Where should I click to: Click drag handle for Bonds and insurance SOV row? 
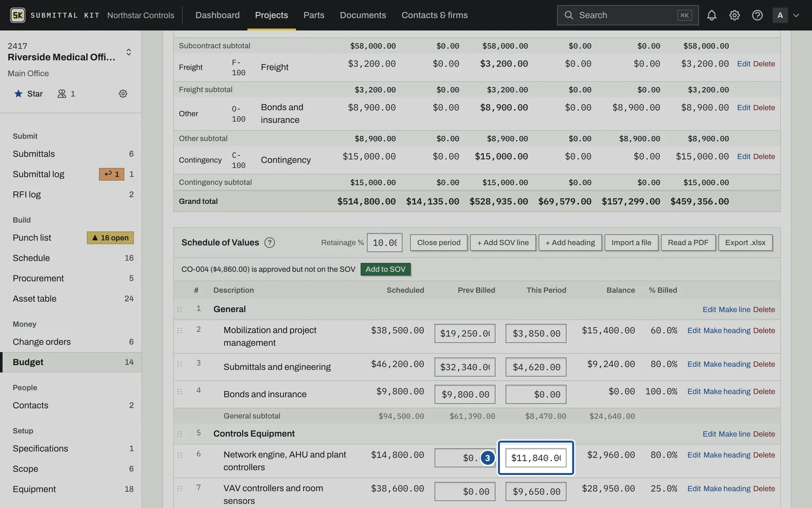(180, 391)
